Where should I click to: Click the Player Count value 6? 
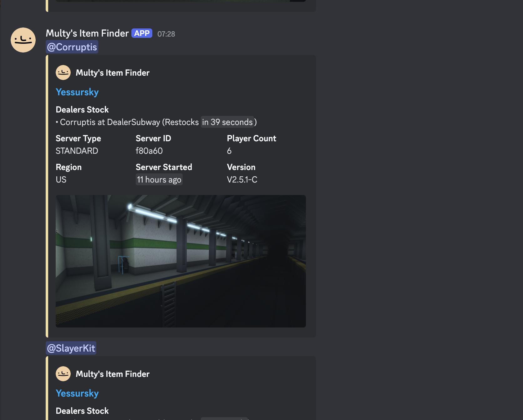point(229,151)
